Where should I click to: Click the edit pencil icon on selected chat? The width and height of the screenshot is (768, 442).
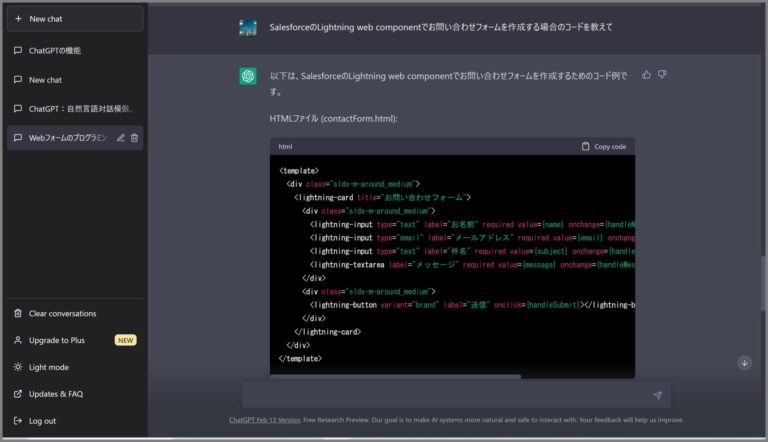pos(121,138)
